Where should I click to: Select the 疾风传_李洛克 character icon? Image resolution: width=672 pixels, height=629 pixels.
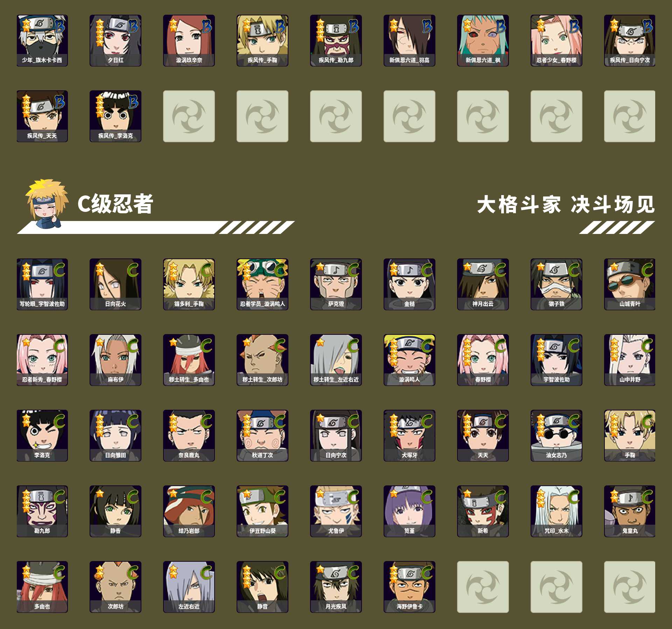[x=115, y=116]
